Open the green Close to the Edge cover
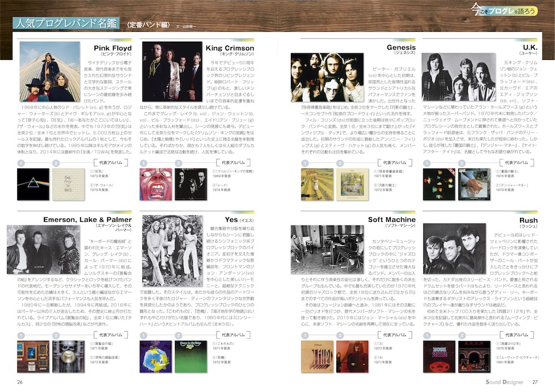 pyautogui.click(x=191, y=357)
